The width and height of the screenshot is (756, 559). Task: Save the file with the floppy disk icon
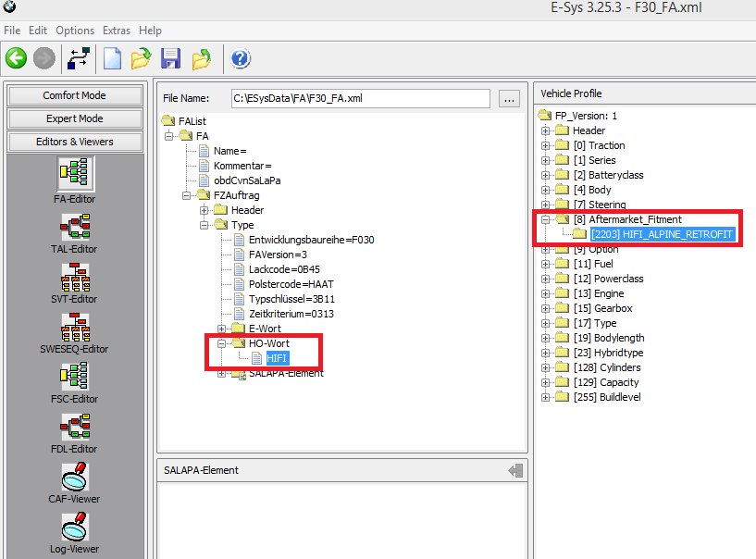(170, 59)
